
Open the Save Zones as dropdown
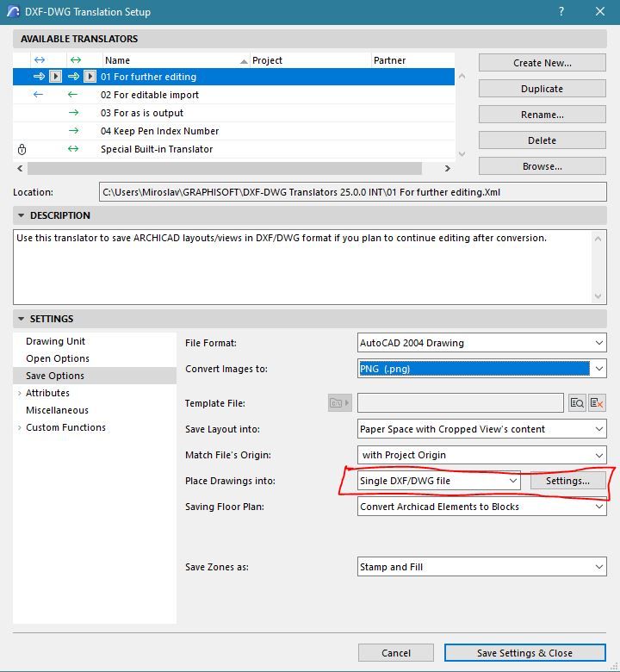481,567
